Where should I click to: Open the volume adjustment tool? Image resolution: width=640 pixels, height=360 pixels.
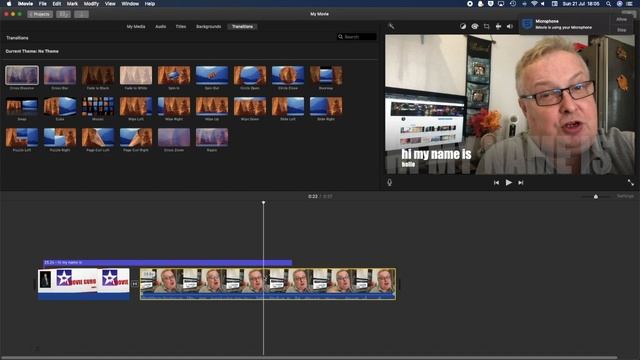pyautogui.click(x=510, y=27)
